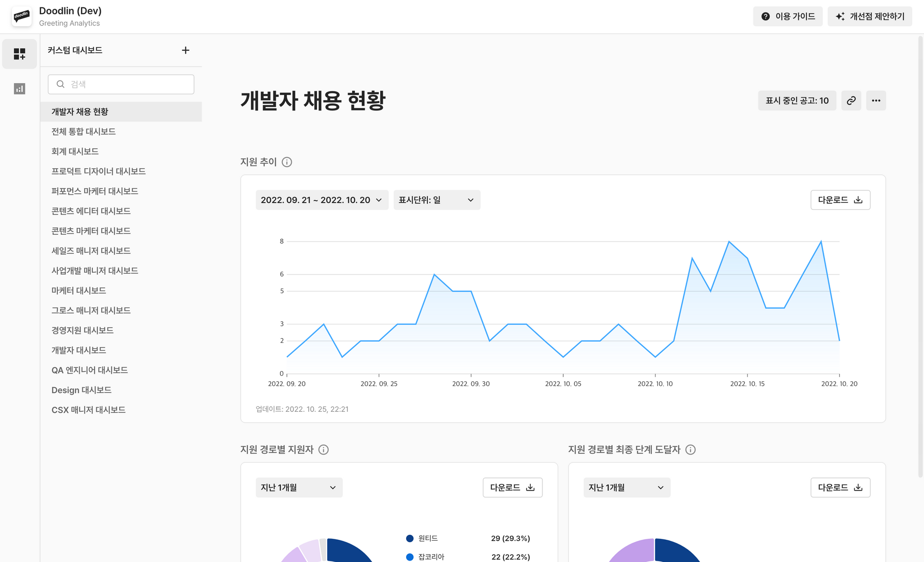Image resolution: width=924 pixels, height=562 pixels.
Task: Open the bar chart reports sidebar icon
Action: tap(19, 89)
